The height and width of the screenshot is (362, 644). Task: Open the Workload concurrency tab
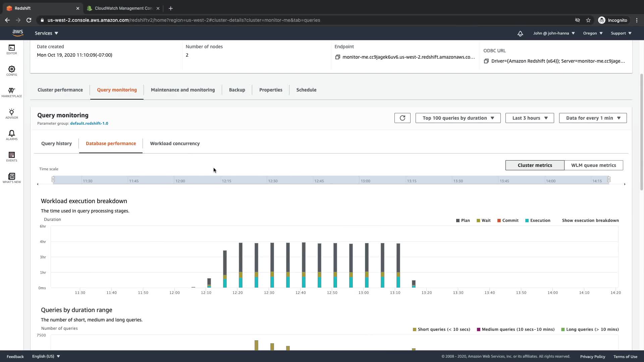pos(175,143)
